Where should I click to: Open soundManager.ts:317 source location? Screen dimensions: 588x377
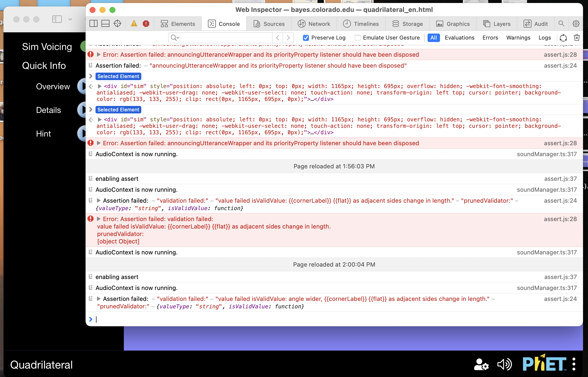(x=546, y=154)
